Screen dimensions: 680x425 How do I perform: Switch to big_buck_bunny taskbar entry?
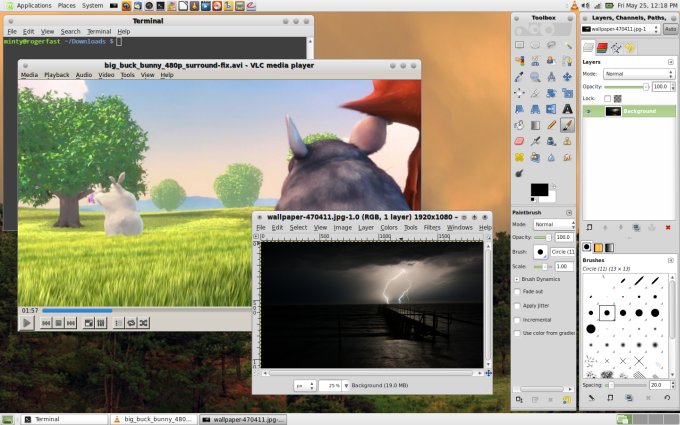(154, 419)
